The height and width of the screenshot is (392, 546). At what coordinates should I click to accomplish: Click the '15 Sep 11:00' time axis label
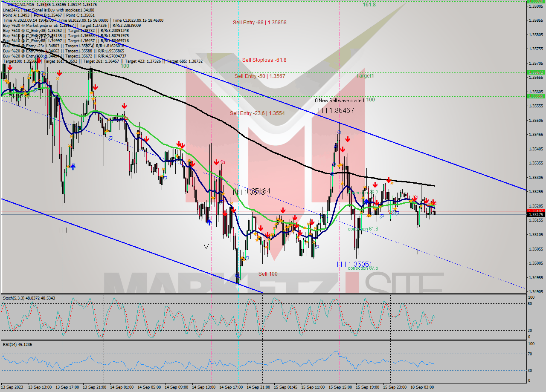tap(313, 387)
